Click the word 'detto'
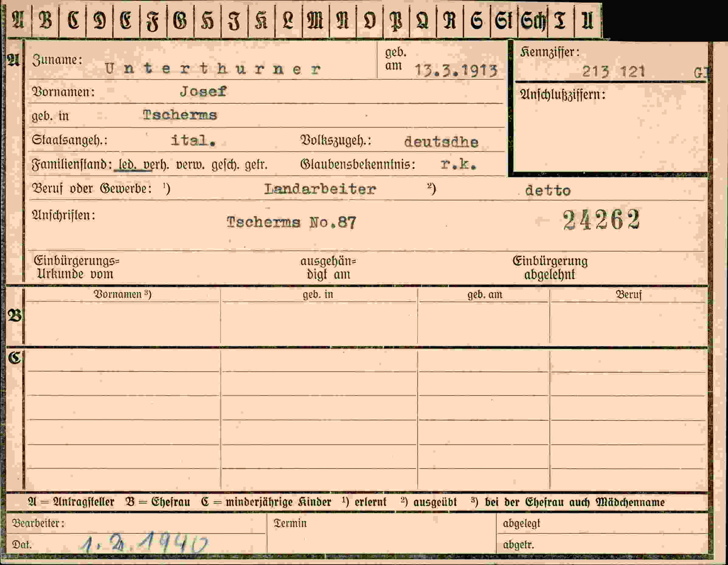The width and height of the screenshot is (728, 565). [x=548, y=190]
